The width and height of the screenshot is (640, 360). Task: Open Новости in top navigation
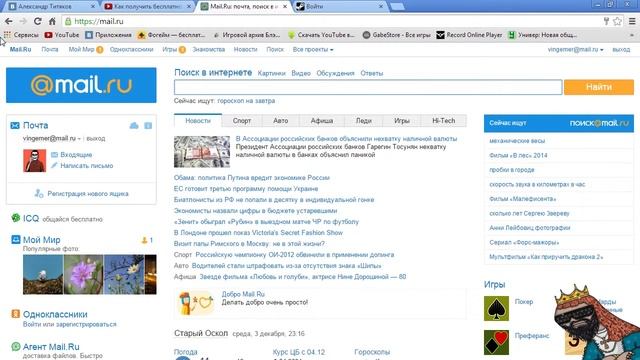point(245,49)
